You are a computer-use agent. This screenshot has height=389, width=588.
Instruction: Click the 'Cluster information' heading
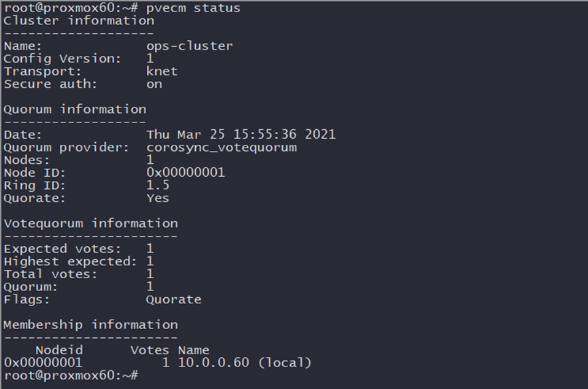(x=79, y=20)
